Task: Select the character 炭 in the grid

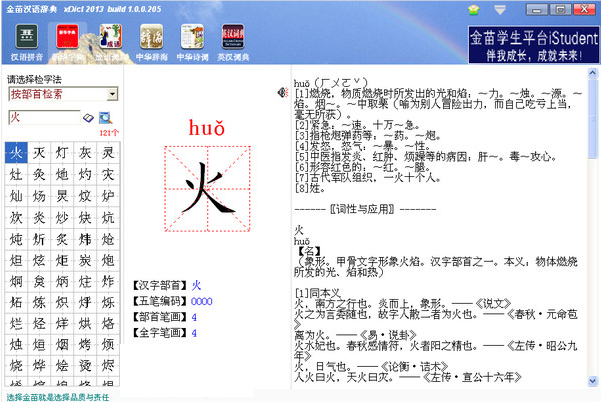Action: (85, 260)
